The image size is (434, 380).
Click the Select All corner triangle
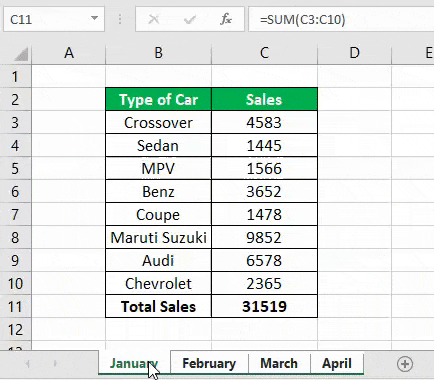point(21,54)
